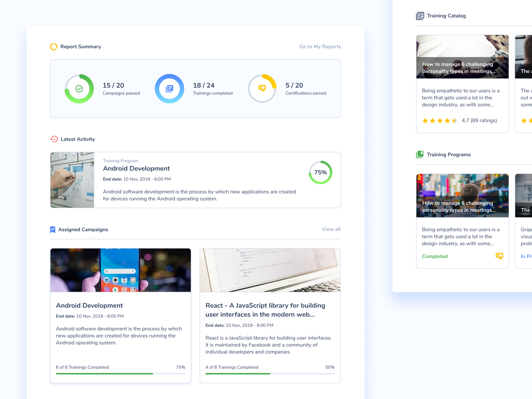Click the 75% progress ring on Android Development
This screenshot has height=399, width=532.
click(320, 172)
